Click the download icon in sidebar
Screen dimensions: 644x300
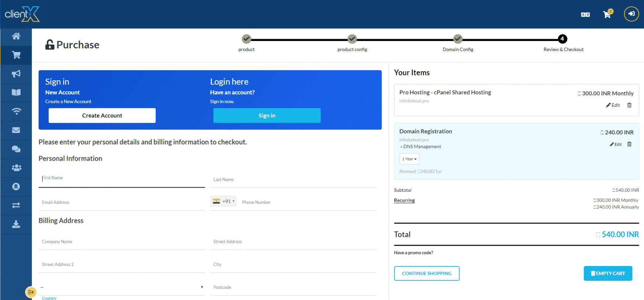16,224
